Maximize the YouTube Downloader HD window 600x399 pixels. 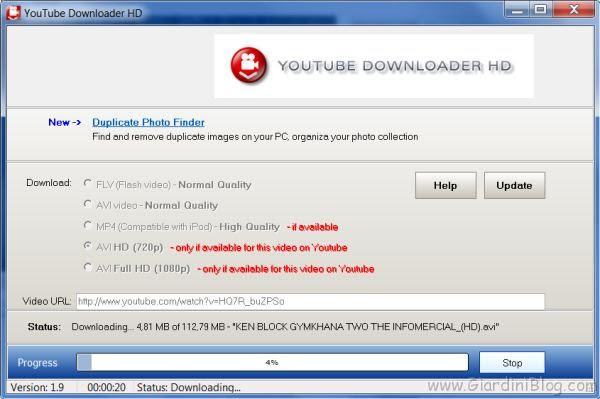coord(540,10)
